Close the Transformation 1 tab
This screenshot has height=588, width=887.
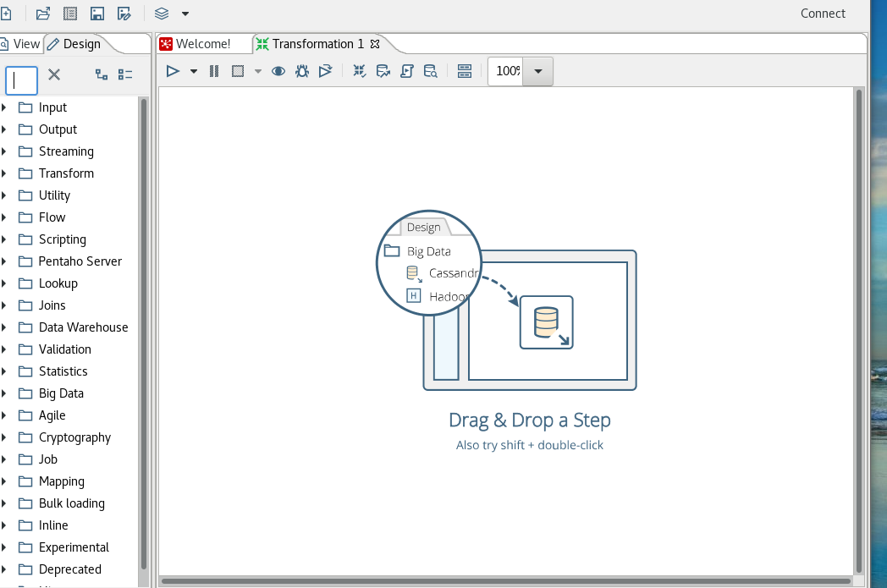374,44
